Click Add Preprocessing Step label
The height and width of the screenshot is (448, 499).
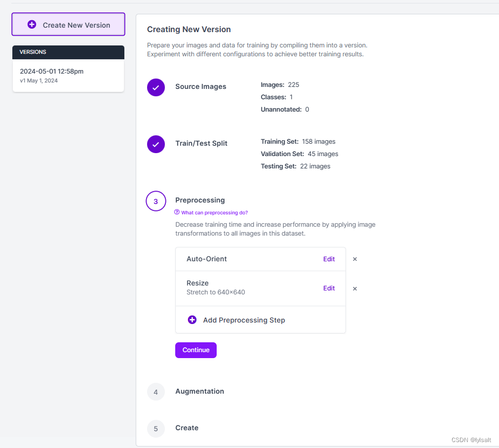click(244, 320)
